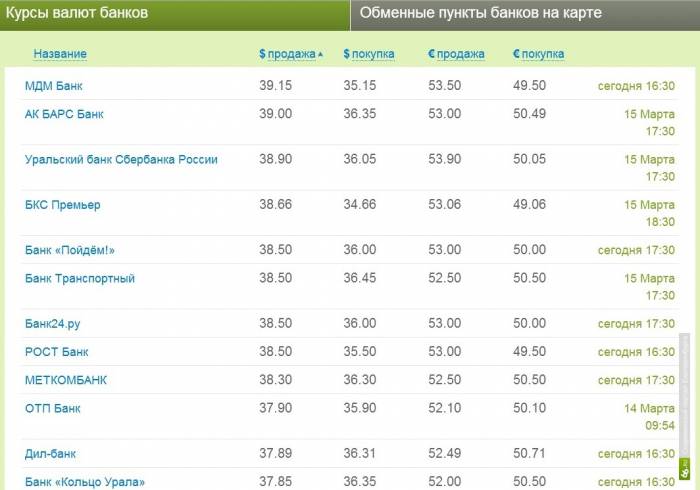Click ОТП Банк update time 14 Марта 09:54
Image resolution: width=700 pixels, height=490 pixels.
click(650, 417)
